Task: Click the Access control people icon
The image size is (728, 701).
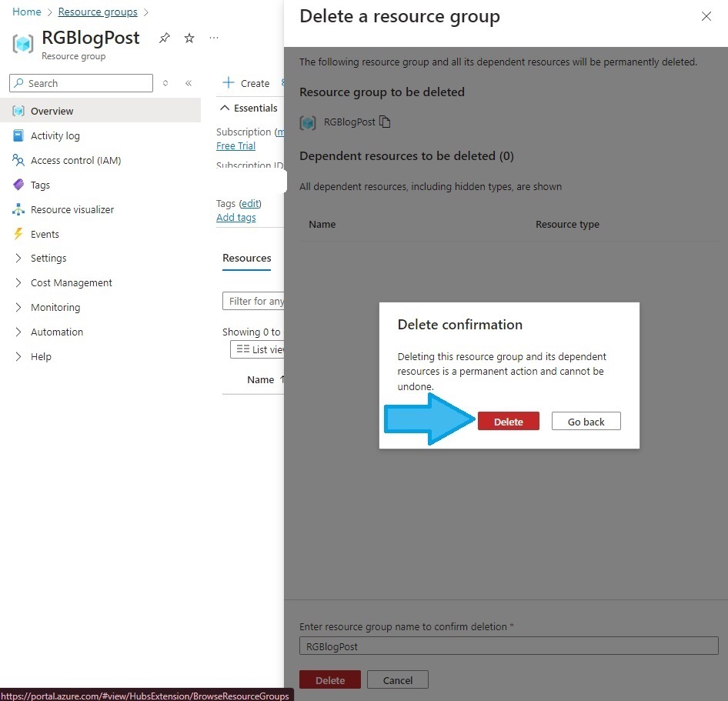Action: (x=18, y=160)
